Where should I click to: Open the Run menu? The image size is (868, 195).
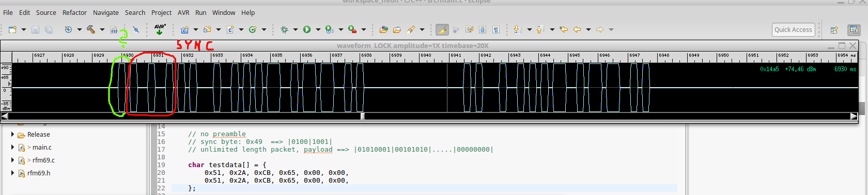[200, 12]
